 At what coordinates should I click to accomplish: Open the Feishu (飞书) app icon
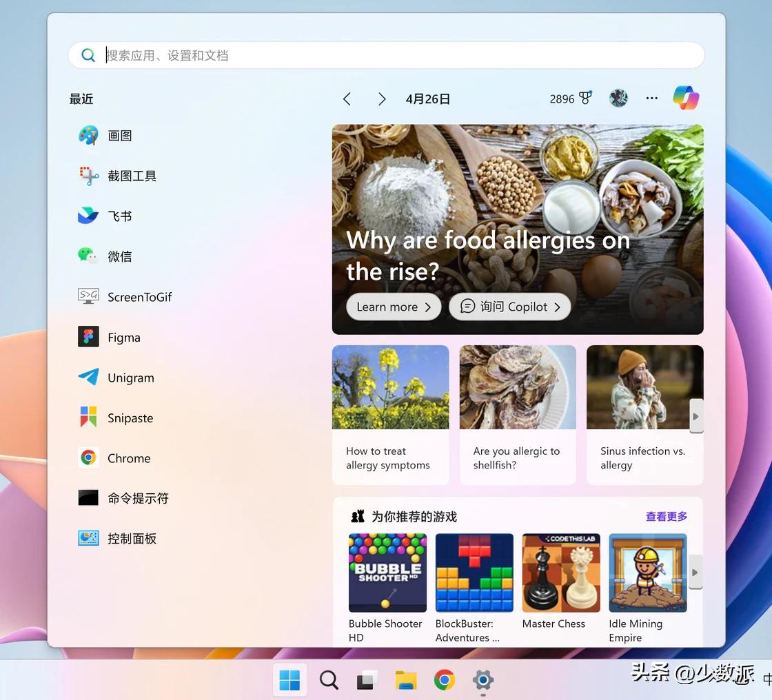click(x=88, y=216)
